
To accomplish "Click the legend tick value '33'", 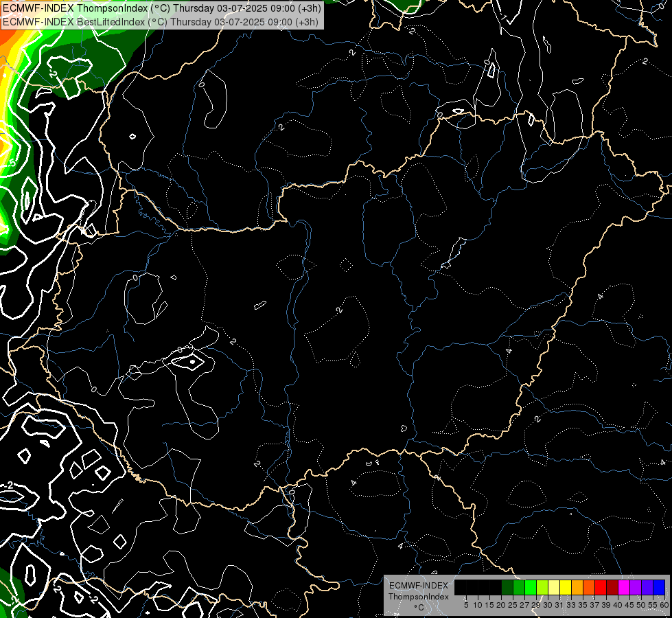I will click(x=571, y=605).
